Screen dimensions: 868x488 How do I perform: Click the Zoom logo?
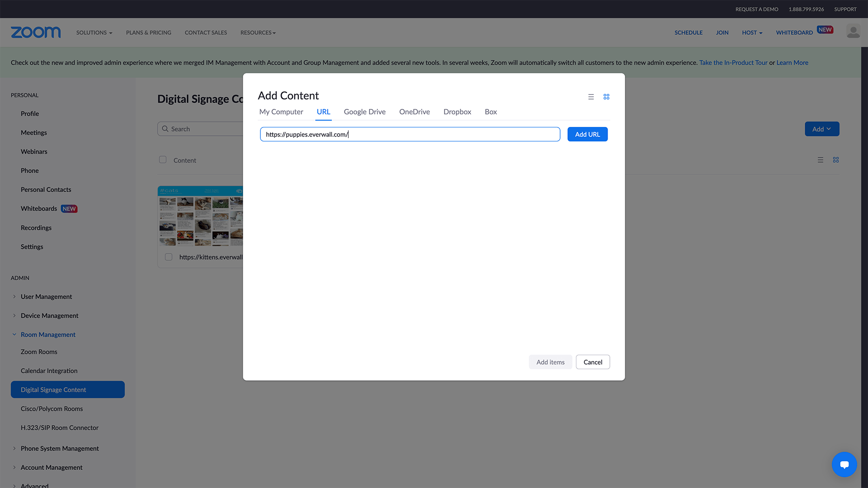36,33
